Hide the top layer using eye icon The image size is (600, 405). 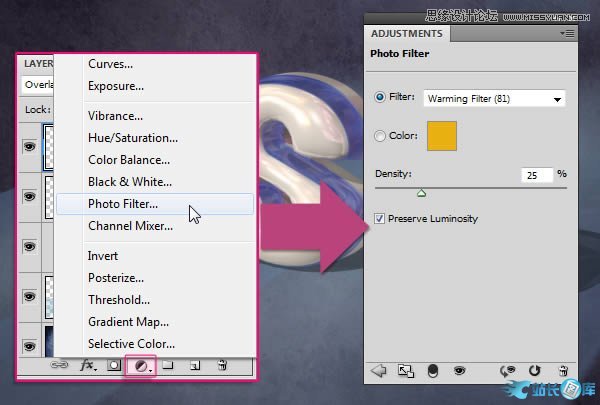pos(29,146)
